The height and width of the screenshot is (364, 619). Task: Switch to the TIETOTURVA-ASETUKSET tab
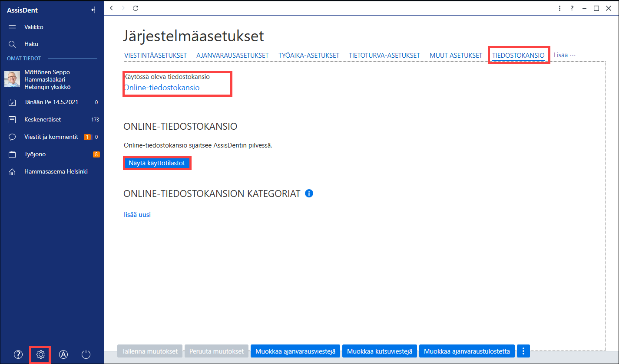pos(384,56)
